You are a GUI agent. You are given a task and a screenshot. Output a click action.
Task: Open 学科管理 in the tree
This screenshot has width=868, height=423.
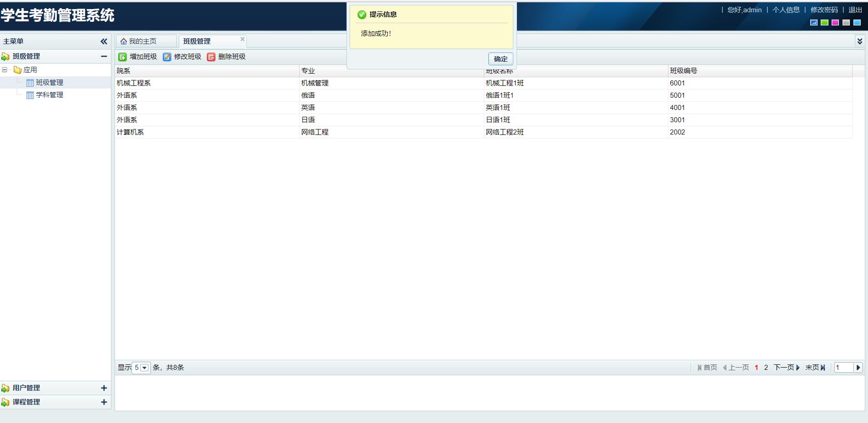point(50,95)
